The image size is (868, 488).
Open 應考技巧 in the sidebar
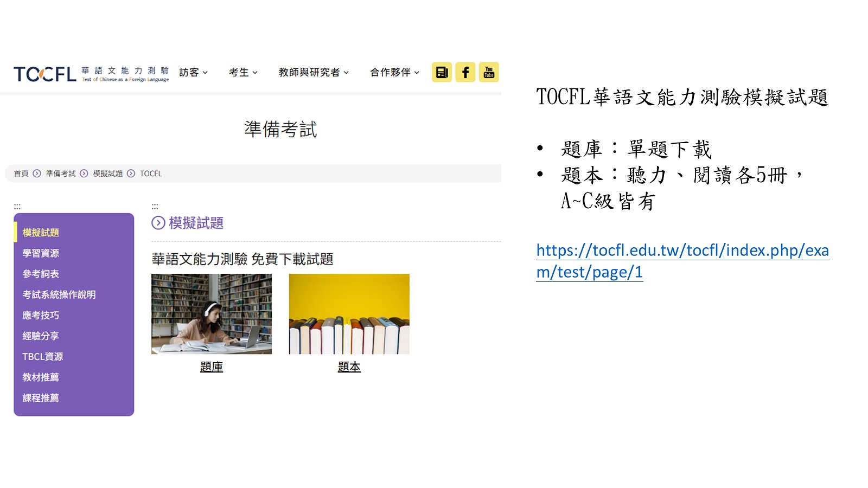41,315
